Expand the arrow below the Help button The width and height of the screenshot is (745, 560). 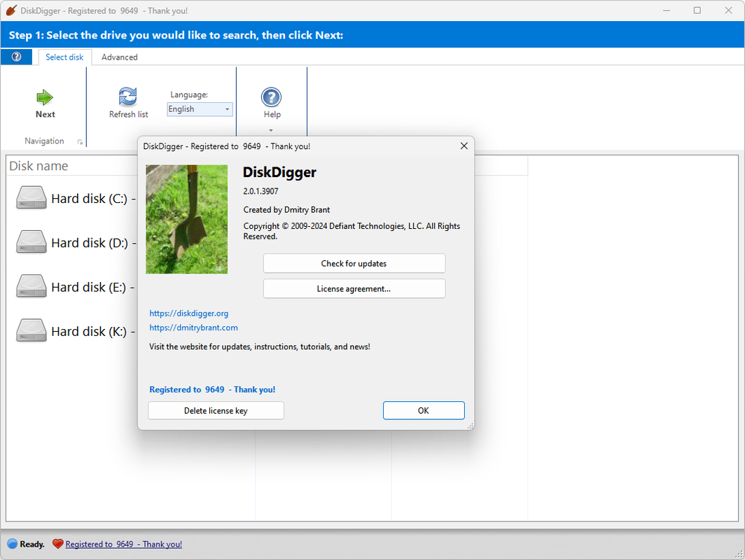pyautogui.click(x=271, y=130)
